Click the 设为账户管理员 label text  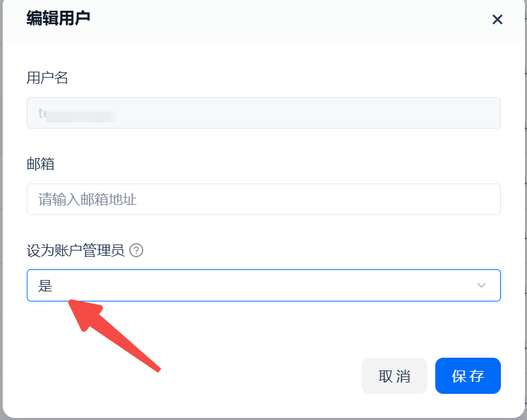click(76, 251)
